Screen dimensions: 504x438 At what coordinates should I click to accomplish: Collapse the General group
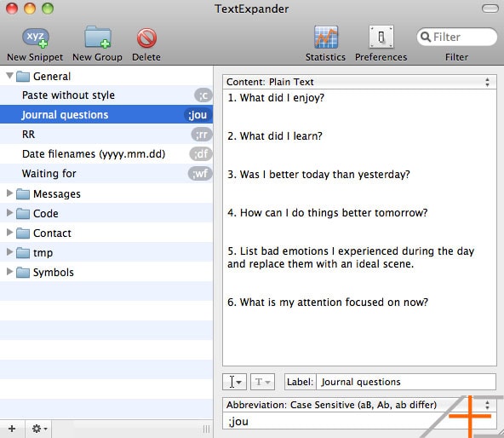click(x=9, y=76)
